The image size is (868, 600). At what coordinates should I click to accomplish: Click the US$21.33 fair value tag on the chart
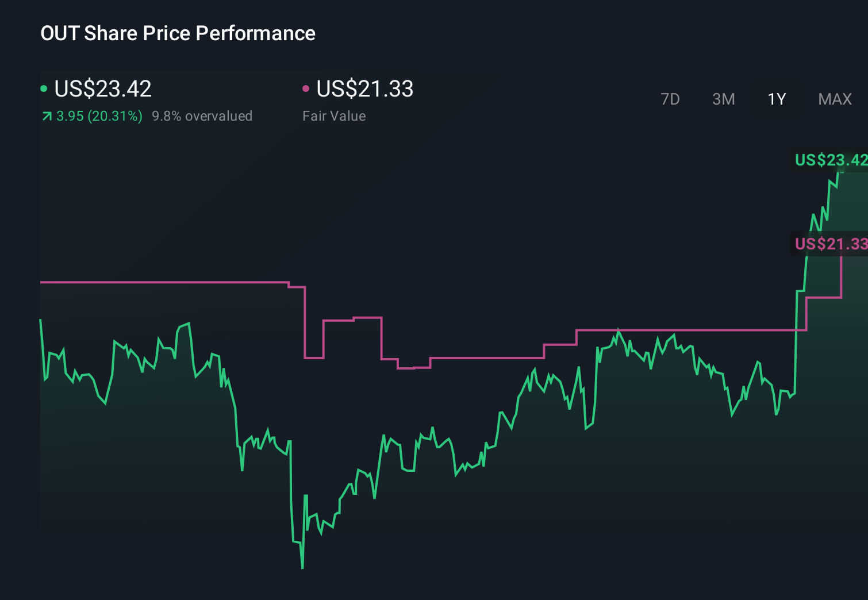click(x=831, y=244)
